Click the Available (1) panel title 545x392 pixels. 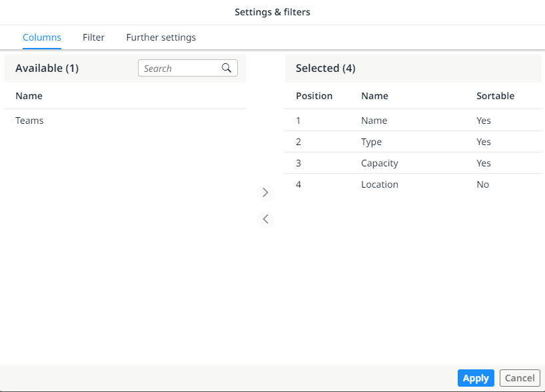[47, 68]
